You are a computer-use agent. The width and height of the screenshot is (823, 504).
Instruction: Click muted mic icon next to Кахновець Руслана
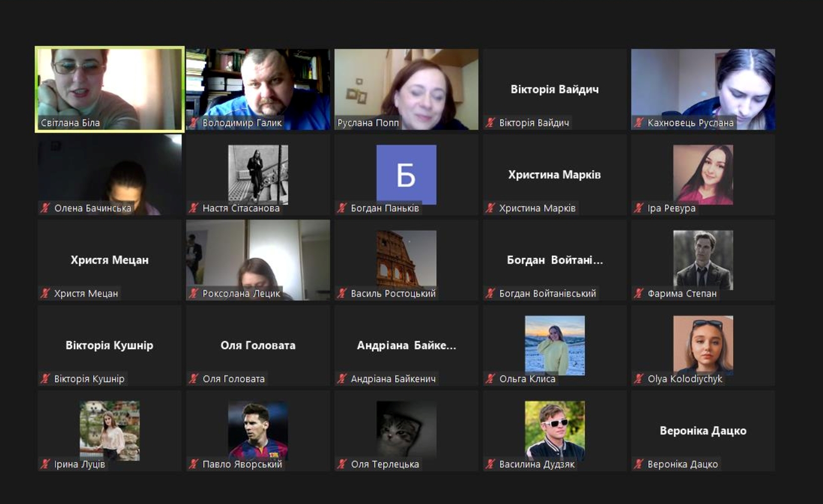pos(639,122)
